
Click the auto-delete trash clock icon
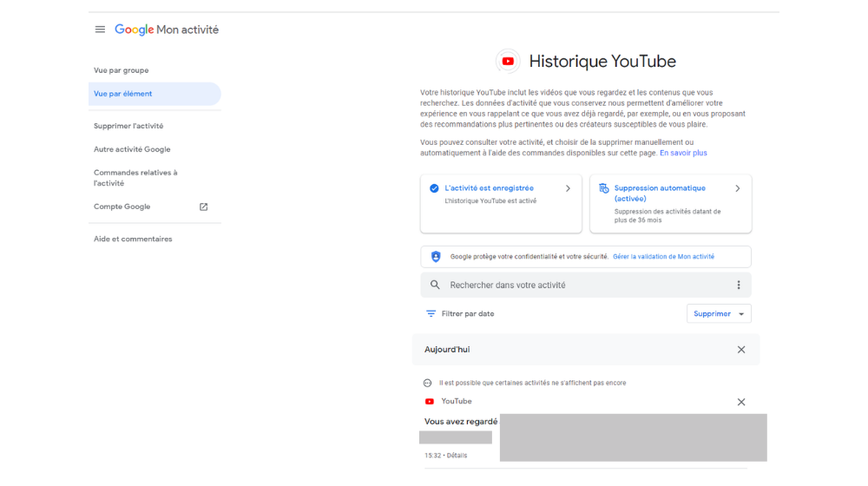(x=604, y=188)
